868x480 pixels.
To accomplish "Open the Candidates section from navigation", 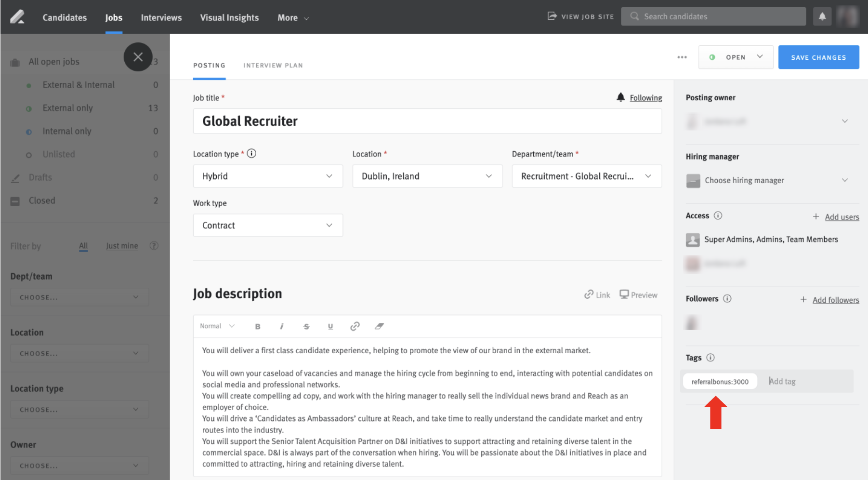I will [x=65, y=17].
